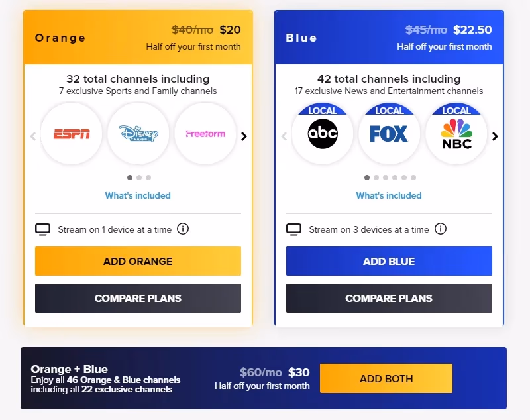The image size is (530, 420).
Task: Click the left arrow on the Blue carousel
Action: click(x=284, y=136)
